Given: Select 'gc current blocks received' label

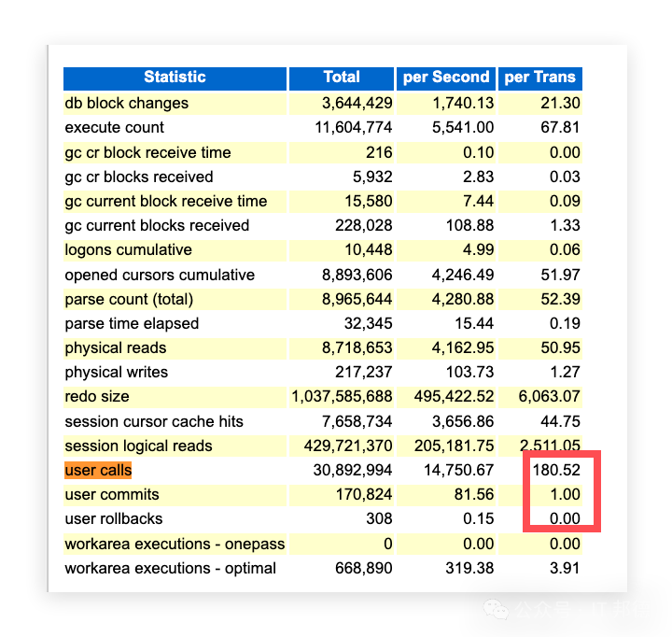Looking at the screenshot, I should [157, 226].
